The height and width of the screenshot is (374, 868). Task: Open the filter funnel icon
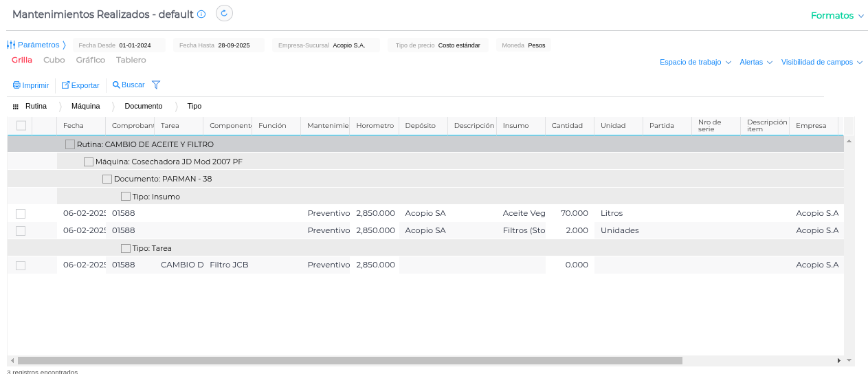[156, 85]
